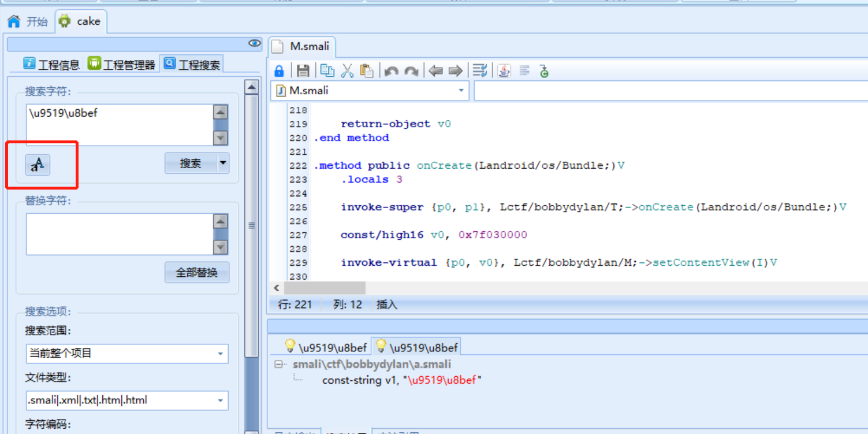This screenshot has width=868, height=434.
Task: Click status bar entry '行: 221'
Action: pyautogui.click(x=295, y=305)
